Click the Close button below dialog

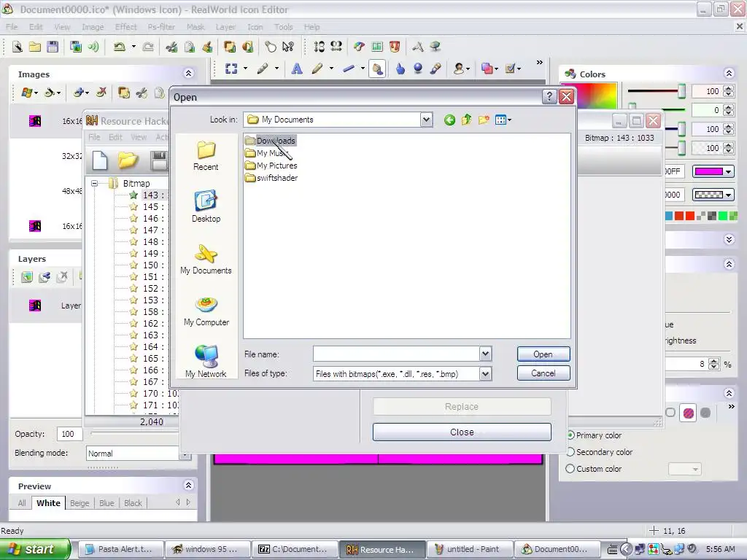pos(462,432)
